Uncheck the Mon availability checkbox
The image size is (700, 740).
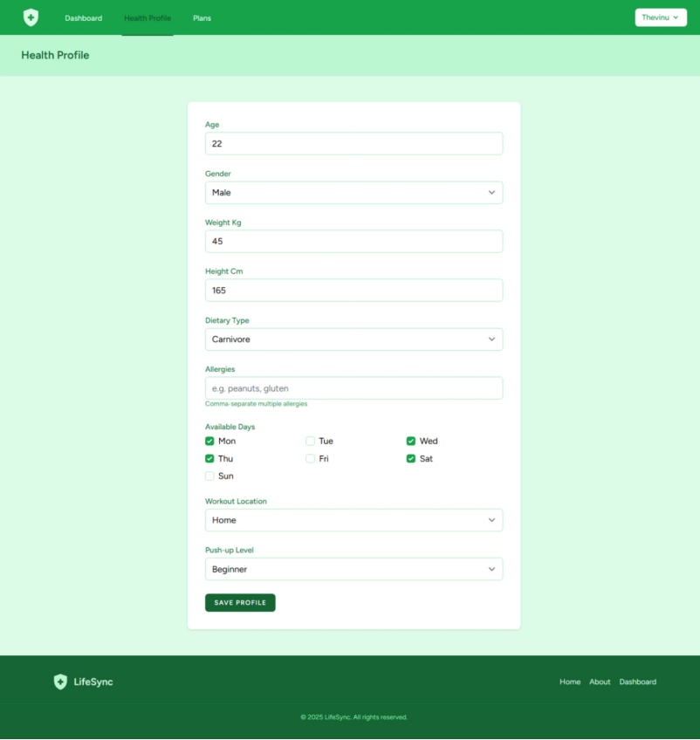tap(209, 442)
